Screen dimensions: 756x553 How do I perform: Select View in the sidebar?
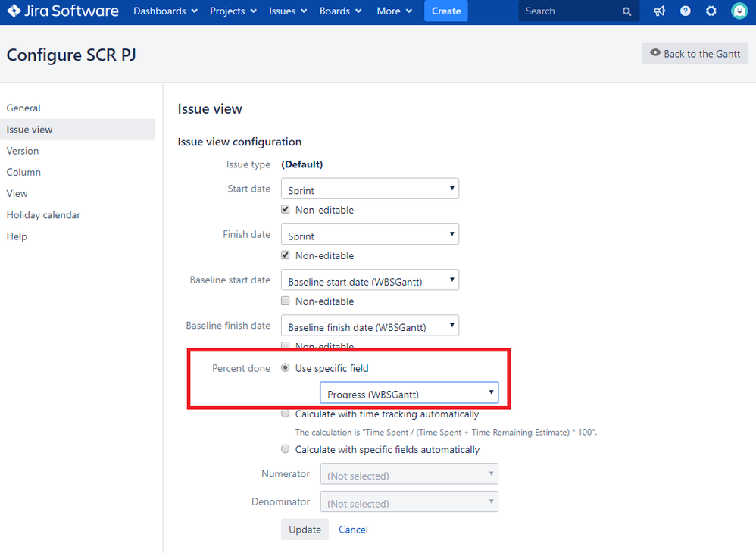(x=17, y=193)
